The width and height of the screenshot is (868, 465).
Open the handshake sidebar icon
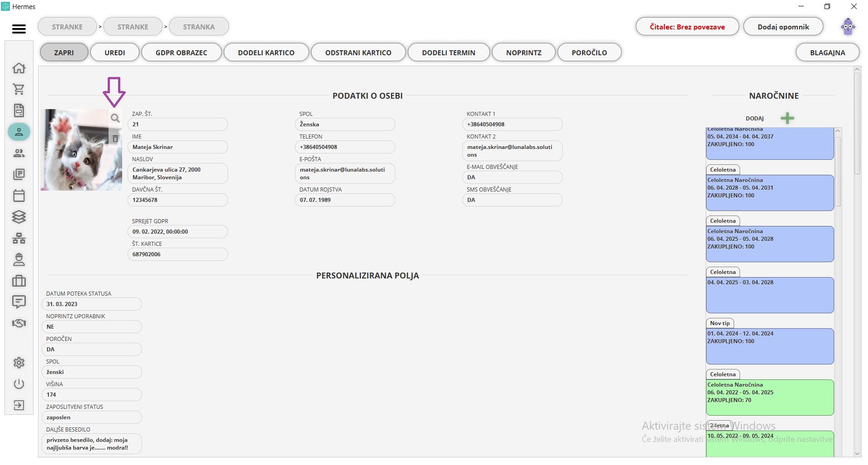[x=19, y=323]
